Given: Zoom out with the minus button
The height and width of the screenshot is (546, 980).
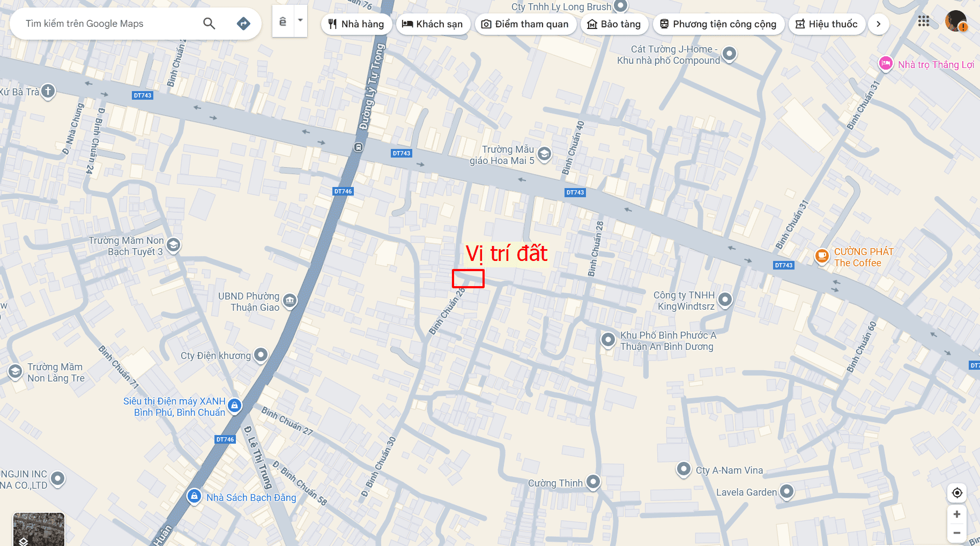Looking at the screenshot, I should [957, 533].
